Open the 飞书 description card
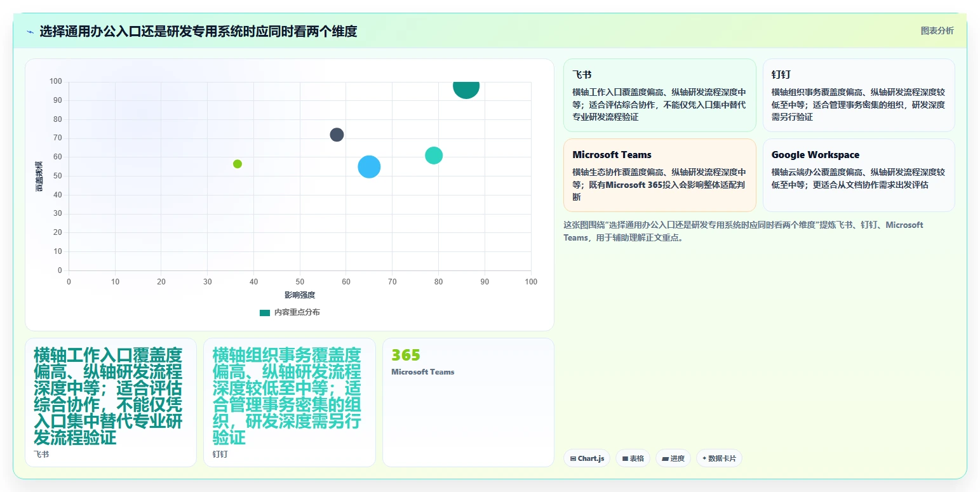Screen dimensions: 980x492 click(659, 95)
